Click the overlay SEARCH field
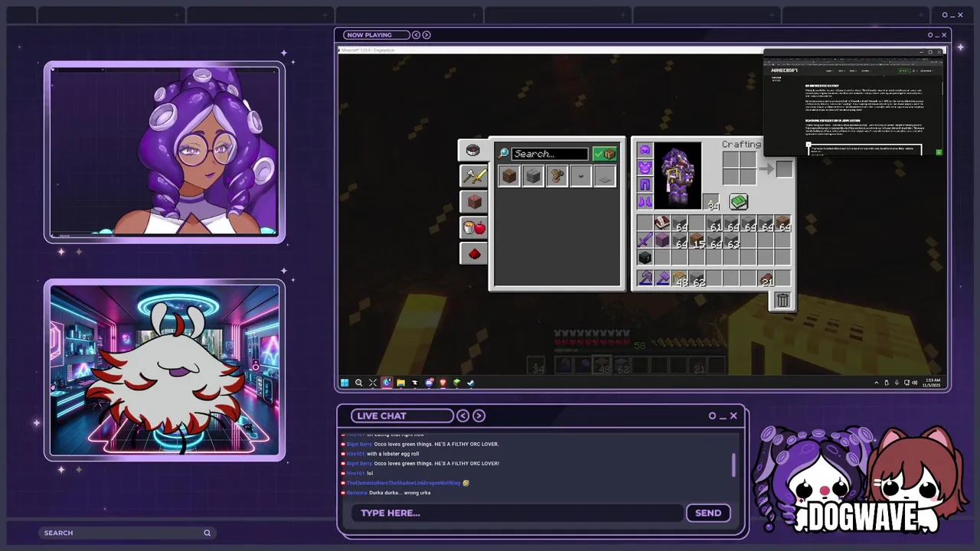This screenshot has width=980, height=551. [126, 533]
